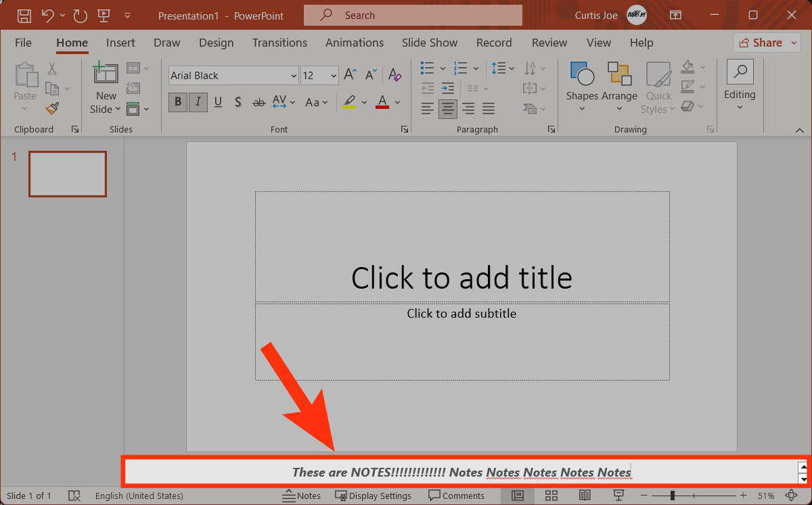The image size is (812, 505).
Task: Start Slide Show from status bar
Action: point(618,496)
